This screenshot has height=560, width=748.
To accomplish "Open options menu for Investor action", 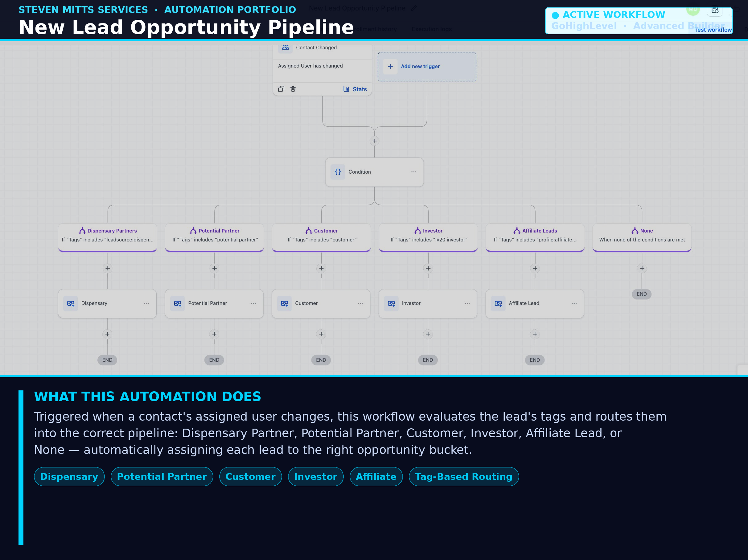I will (x=467, y=303).
